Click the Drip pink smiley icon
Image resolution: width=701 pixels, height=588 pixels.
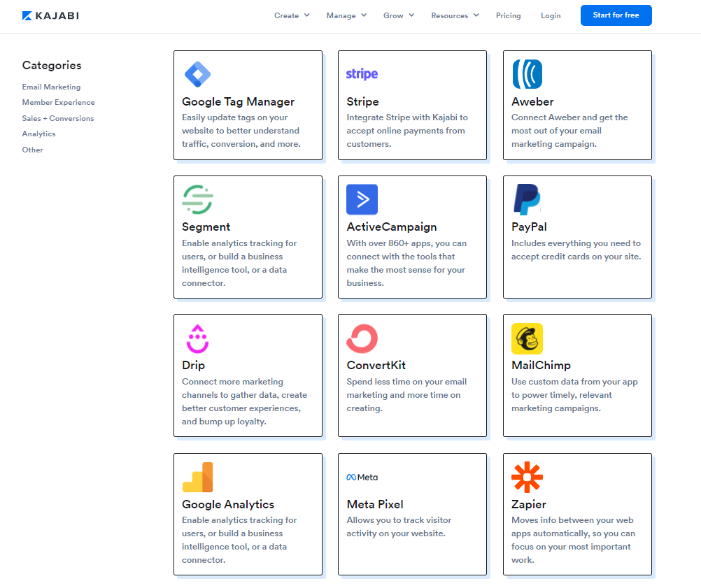(197, 338)
